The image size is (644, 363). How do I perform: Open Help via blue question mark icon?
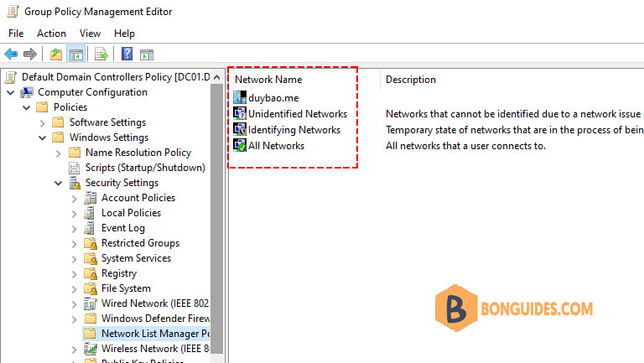(127, 54)
